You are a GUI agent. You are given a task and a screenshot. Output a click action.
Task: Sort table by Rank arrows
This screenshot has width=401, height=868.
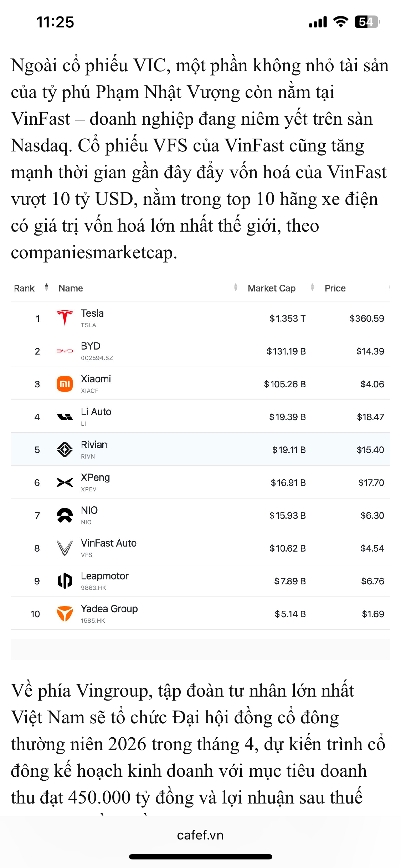(x=46, y=287)
